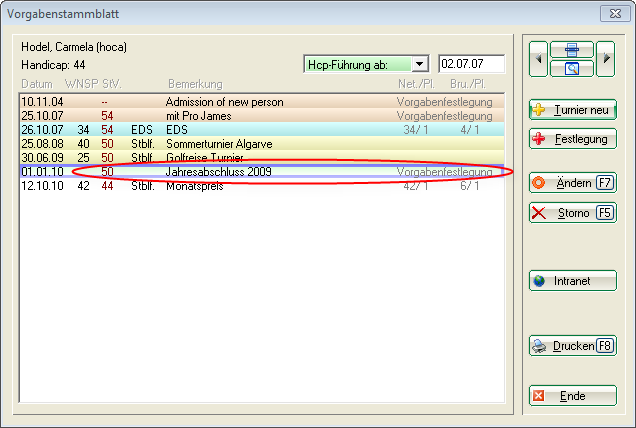Viewport: 636px width, 428px height.
Task: Expand the Hcp-Führung ab dropdown
Action: pyautogui.click(x=419, y=64)
